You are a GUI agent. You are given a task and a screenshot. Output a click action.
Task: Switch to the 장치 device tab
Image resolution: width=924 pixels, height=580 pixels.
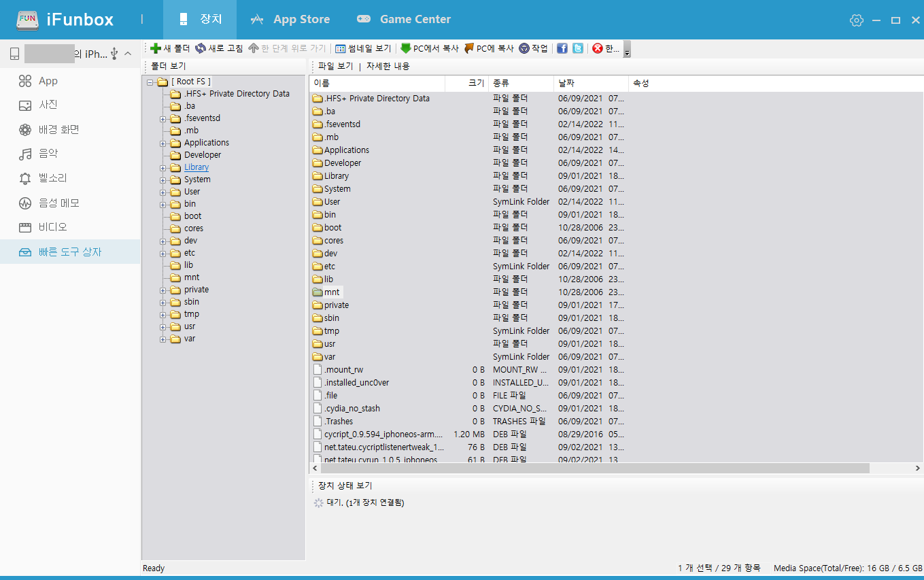coord(200,20)
